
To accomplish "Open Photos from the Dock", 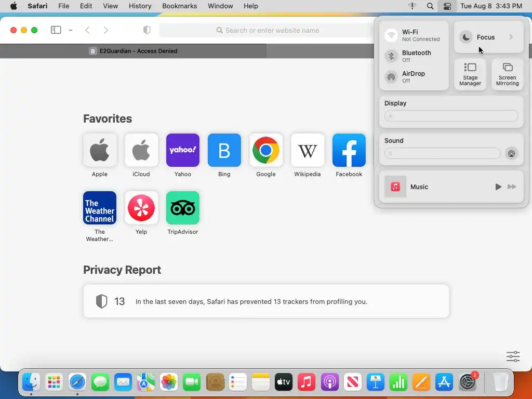I will coord(169,382).
